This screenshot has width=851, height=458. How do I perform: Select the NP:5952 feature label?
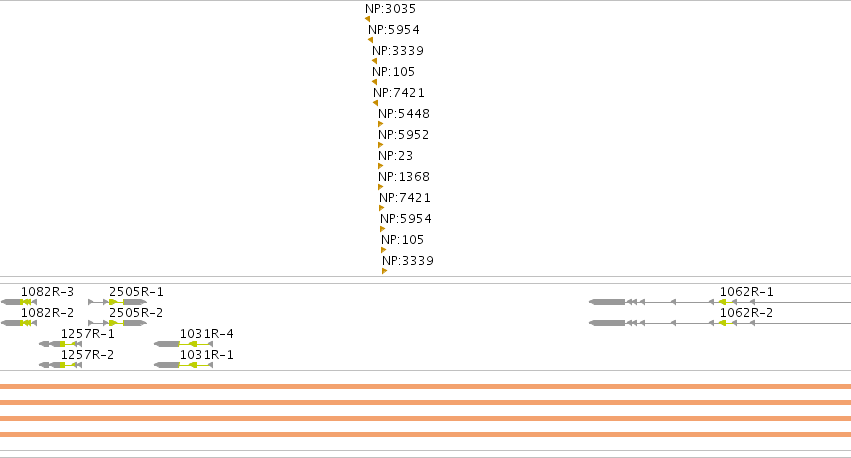(404, 135)
